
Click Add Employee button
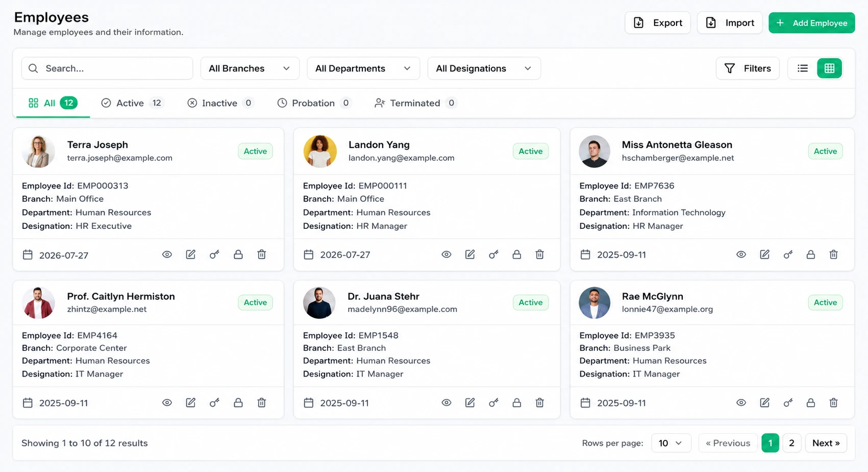point(812,23)
